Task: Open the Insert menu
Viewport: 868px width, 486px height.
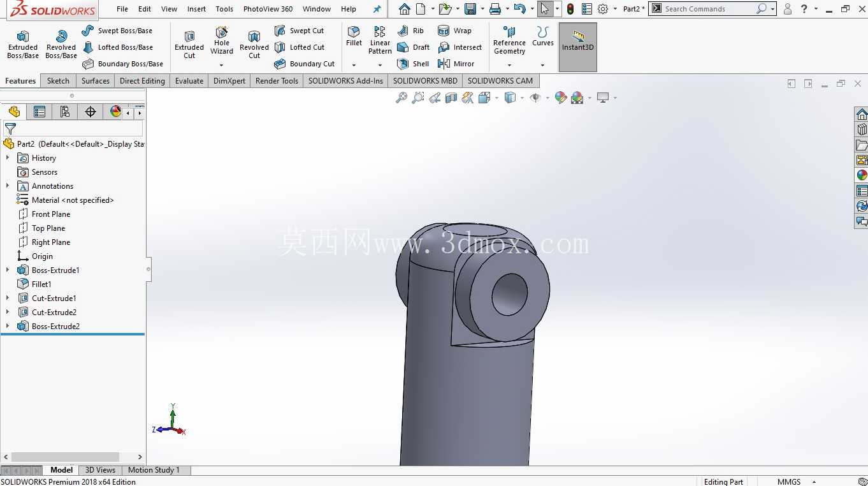Action: [196, 9]
